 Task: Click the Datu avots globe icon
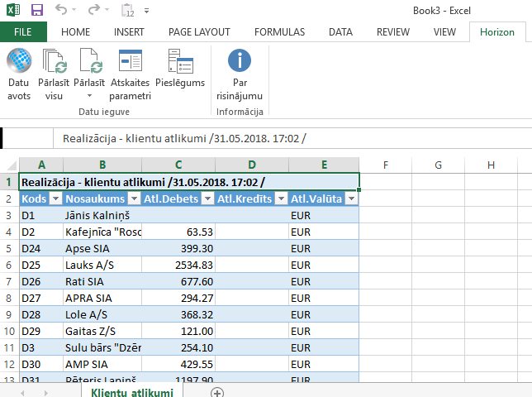tap(18, 61)
